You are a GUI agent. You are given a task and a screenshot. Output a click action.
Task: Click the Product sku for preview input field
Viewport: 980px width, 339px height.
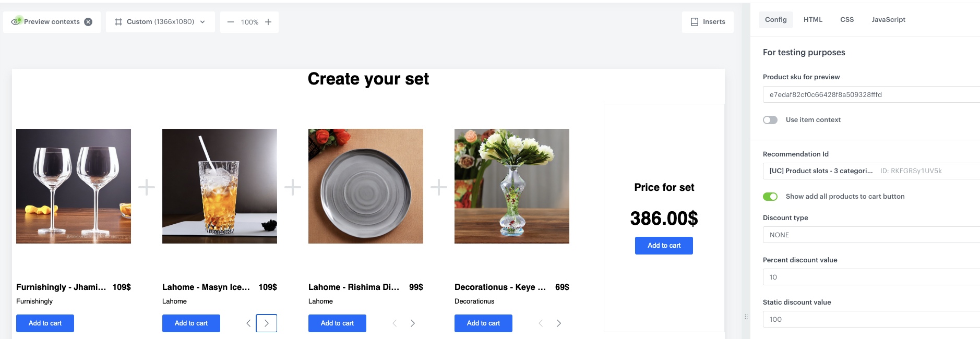pos(870,94)
